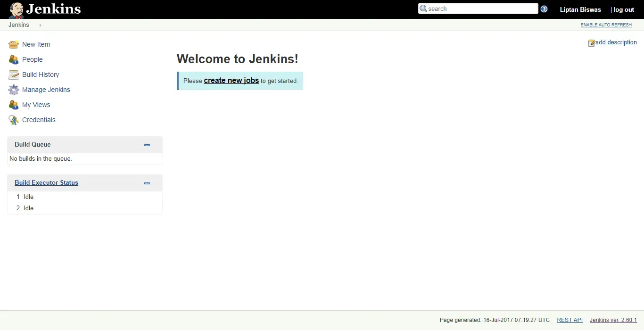644x330 pixels.
Task: Click the Credentials keys icon
Action: (14, 120)
